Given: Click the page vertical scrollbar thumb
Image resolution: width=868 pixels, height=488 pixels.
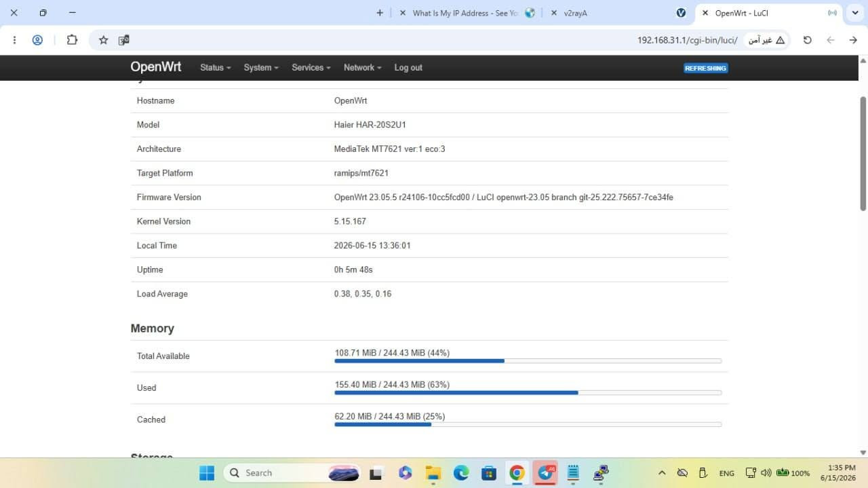Looking at the screenshot, I should pos(863,153).
